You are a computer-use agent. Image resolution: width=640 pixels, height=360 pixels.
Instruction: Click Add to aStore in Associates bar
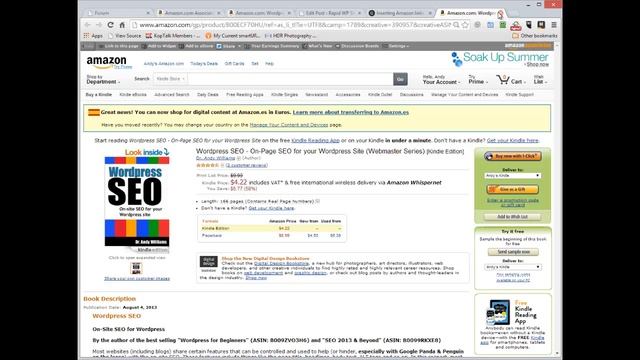197,46
